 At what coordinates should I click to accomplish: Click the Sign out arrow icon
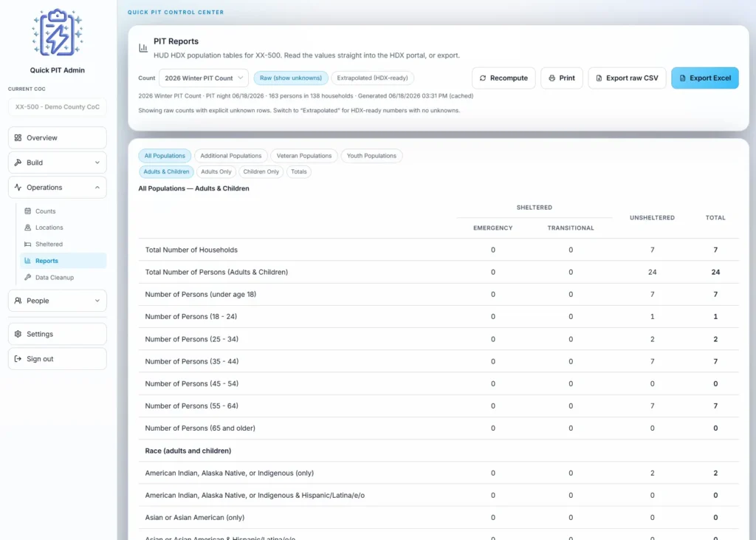(x=18, y=359)
